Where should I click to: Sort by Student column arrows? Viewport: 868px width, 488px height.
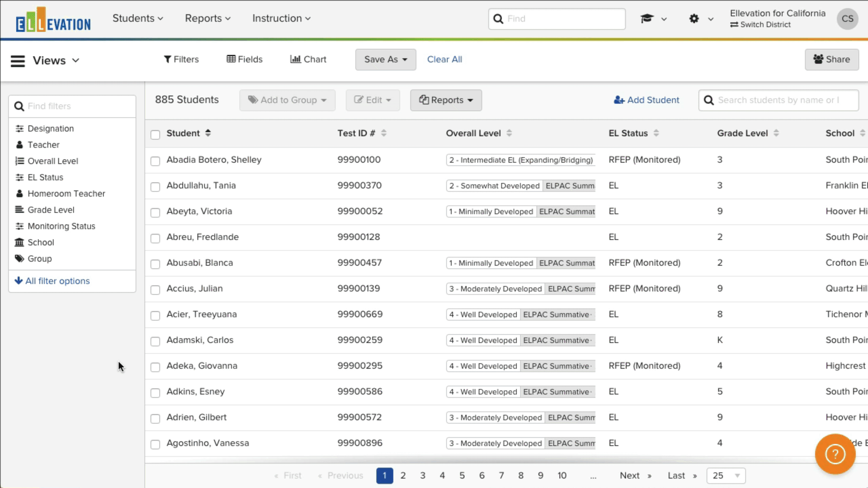point(208,133)
